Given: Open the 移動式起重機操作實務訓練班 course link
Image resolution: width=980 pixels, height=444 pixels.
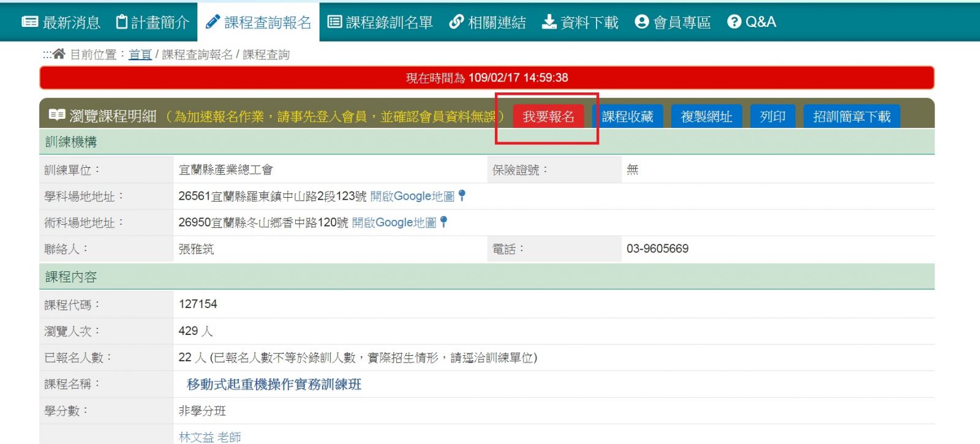Looking at the screenshot, I should (274, 384).
